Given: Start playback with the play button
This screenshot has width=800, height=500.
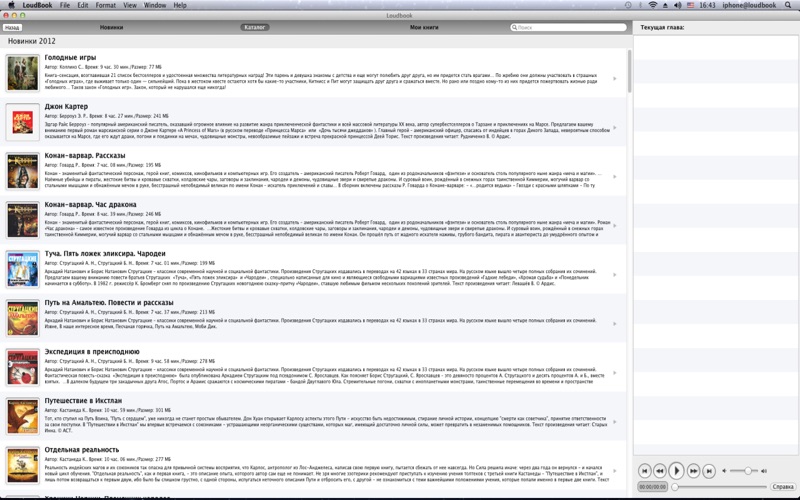Looking at the screenshot, I should click(676, 470).
